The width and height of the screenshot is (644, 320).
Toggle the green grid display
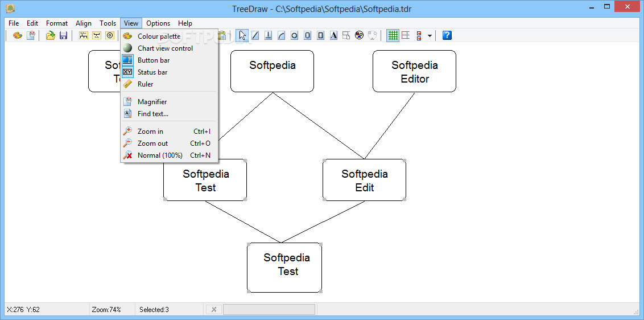pyautogui.click(x=393, y=35)
